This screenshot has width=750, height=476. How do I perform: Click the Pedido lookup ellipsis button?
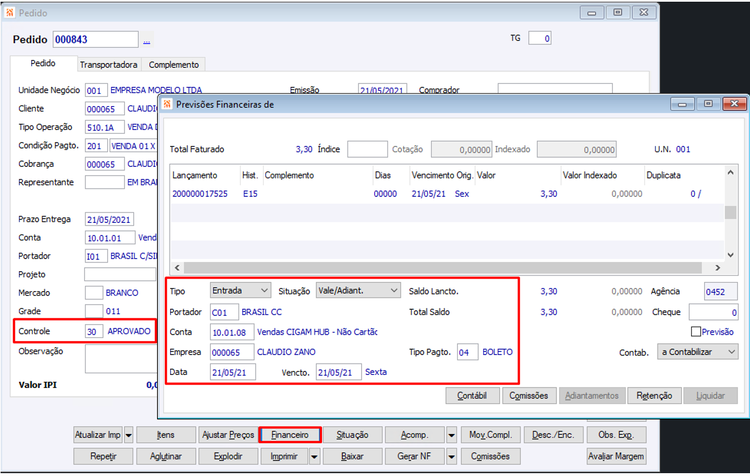point(146,40)
